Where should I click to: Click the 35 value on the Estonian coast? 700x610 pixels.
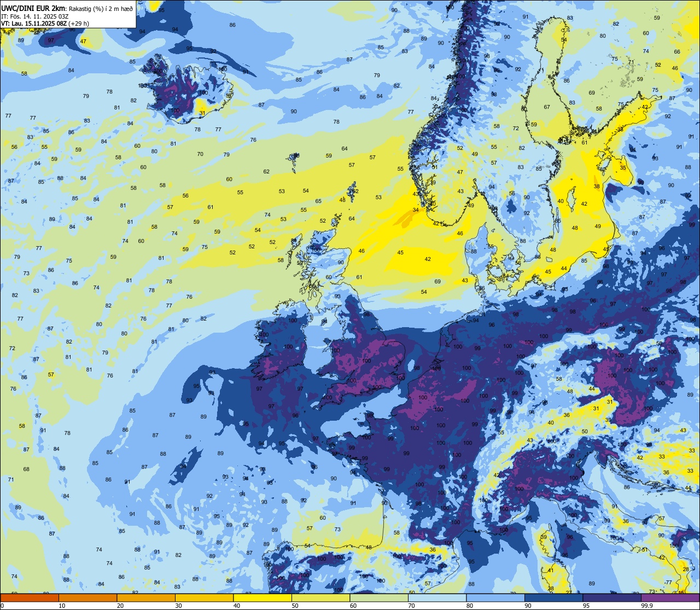coord(623,168)
